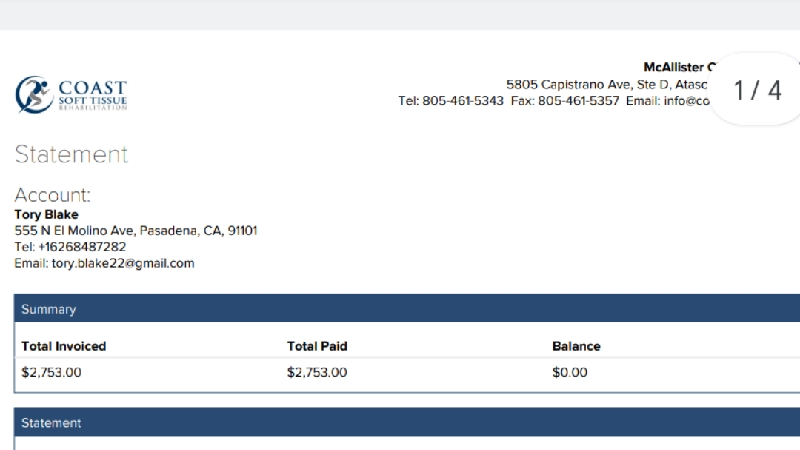Click the Total Paid amount $2,753.00

(x=317, y=373)
